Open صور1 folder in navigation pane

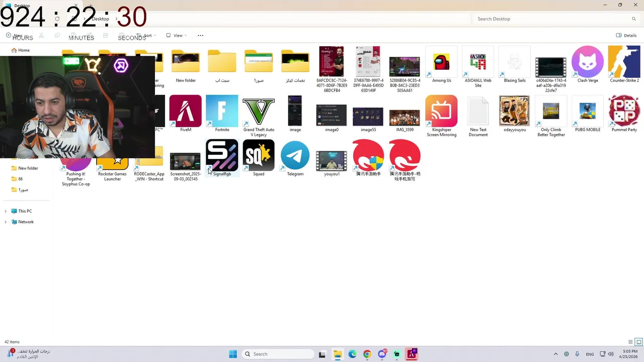coord(20,190)
